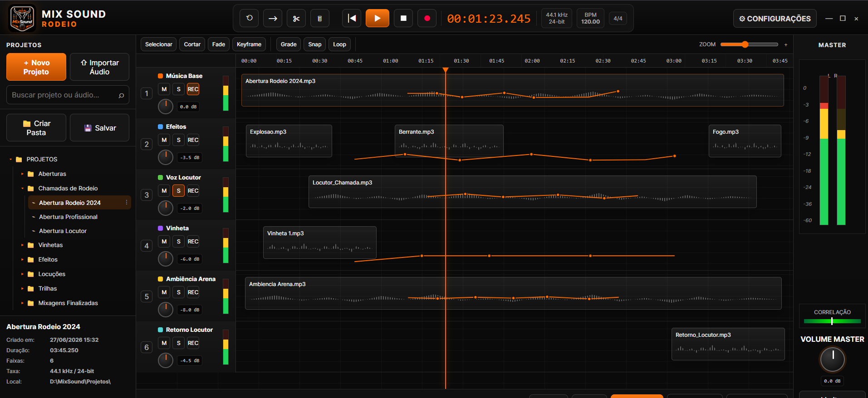Expand the Mixagens Finalizadas folder
The height and width of the screenshot is (398, 868).
pos(22,303)
